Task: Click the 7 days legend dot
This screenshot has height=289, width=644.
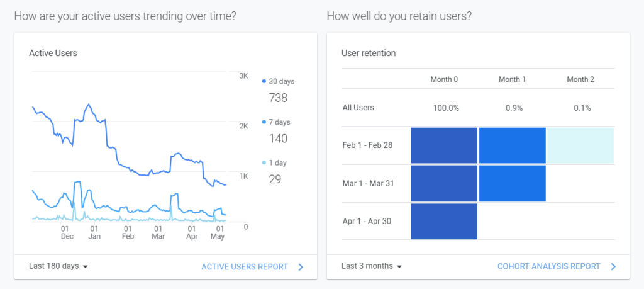Action: pyautogui.click(x=264, y=122)
